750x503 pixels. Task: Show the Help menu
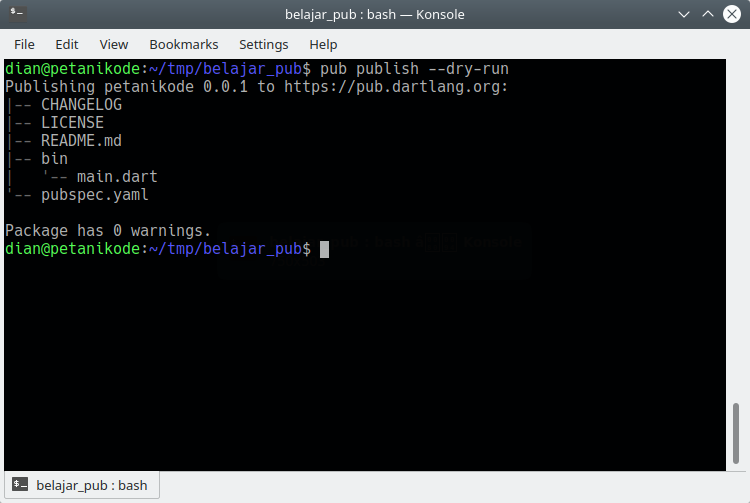(323, 44)
